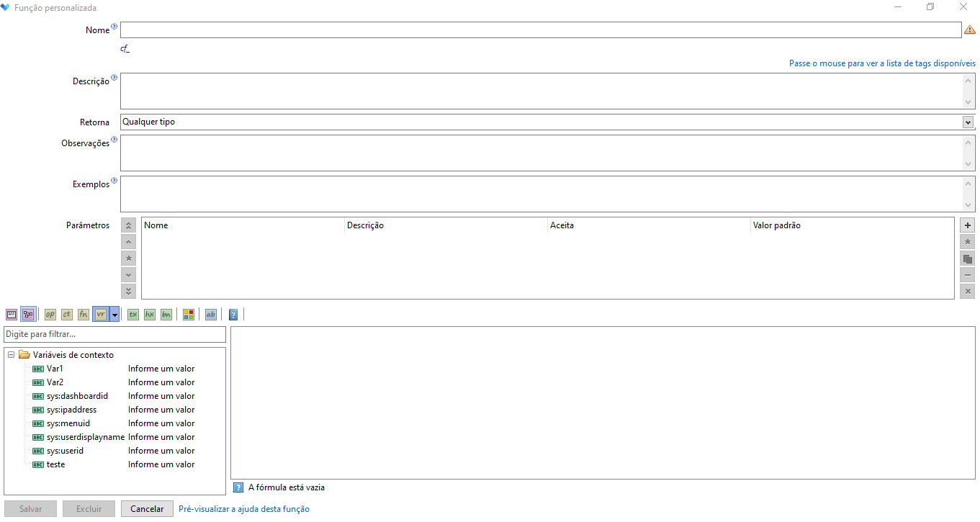Click the star button right of parameters
This screenshot has width=980, height=522.
tap(968, 242)
